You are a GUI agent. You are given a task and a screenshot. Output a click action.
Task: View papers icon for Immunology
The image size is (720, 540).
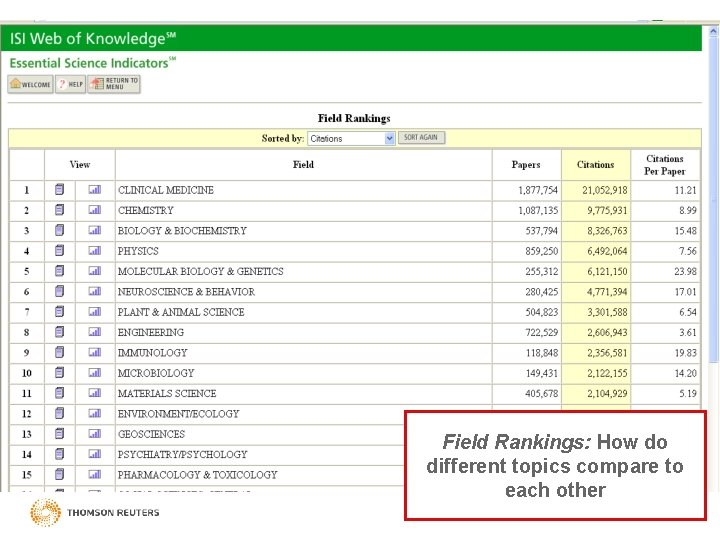(59, 352)
